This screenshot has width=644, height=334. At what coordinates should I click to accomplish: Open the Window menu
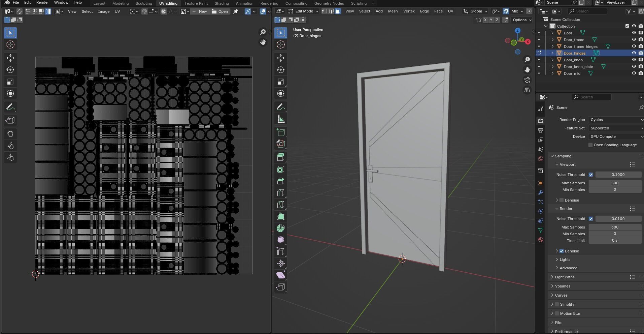(x=61, y=2)
